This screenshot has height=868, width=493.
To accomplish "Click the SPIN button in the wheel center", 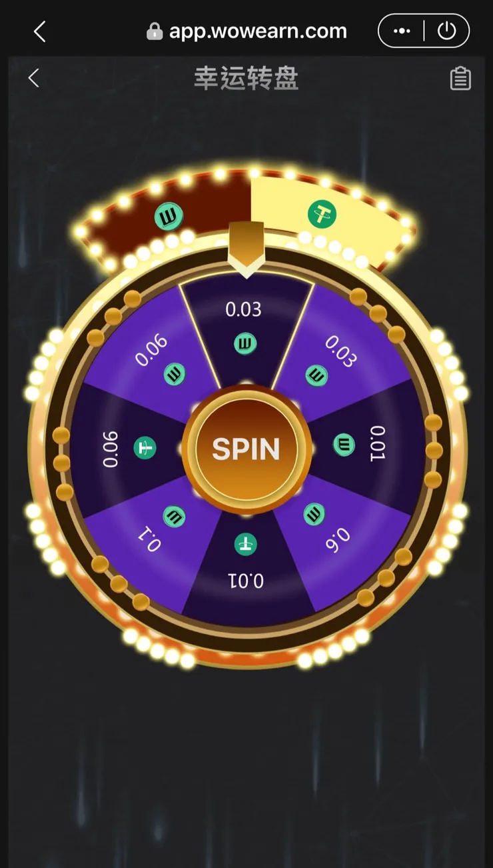I will click(x=246, y=449).
